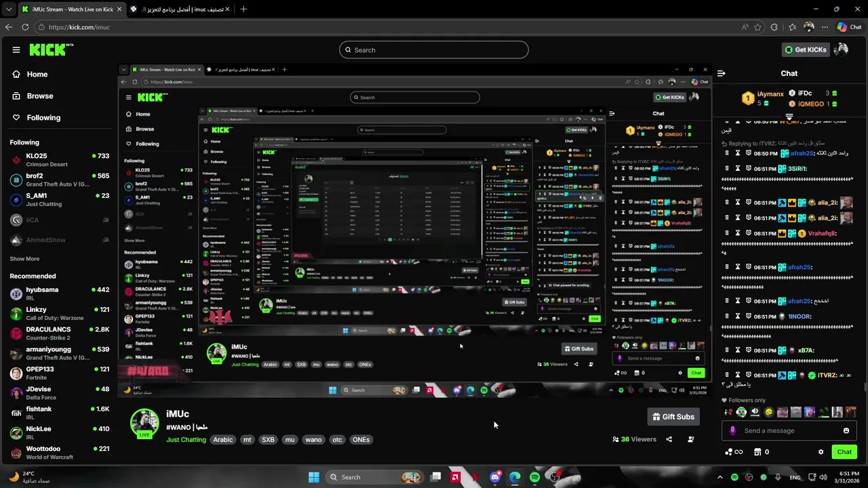
Task: Refresh the browser page
Action: 25,27
